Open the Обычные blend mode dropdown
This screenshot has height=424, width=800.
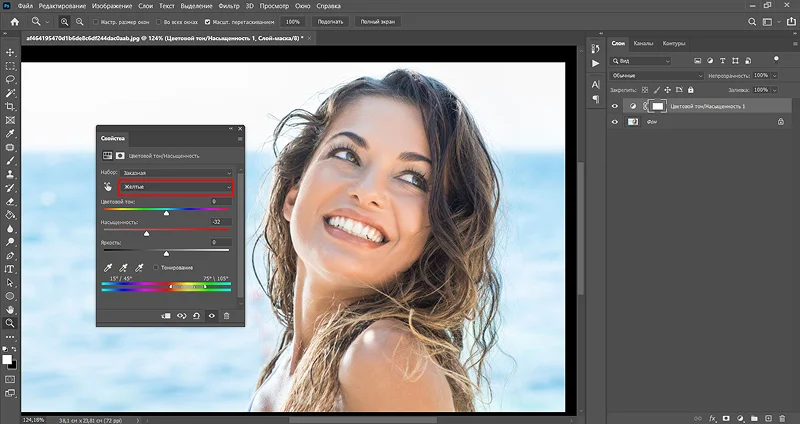656,76
